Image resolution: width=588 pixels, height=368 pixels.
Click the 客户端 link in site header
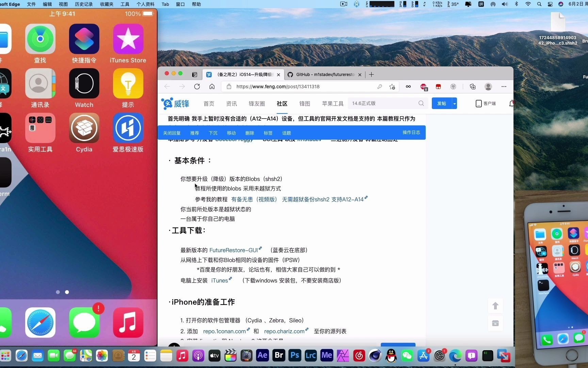tap(486, 103)
